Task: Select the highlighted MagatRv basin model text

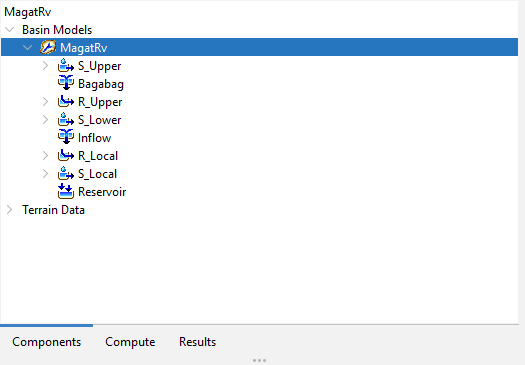Action: [x=84, y=48]
